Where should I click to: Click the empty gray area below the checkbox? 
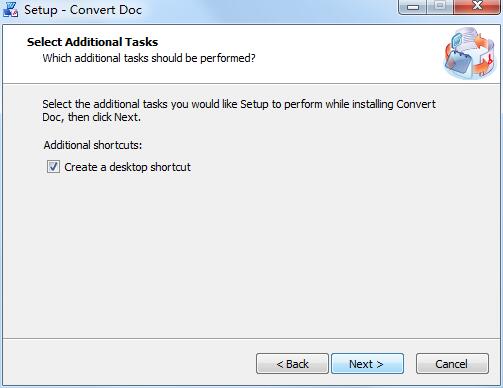click(x=250, y=253)
